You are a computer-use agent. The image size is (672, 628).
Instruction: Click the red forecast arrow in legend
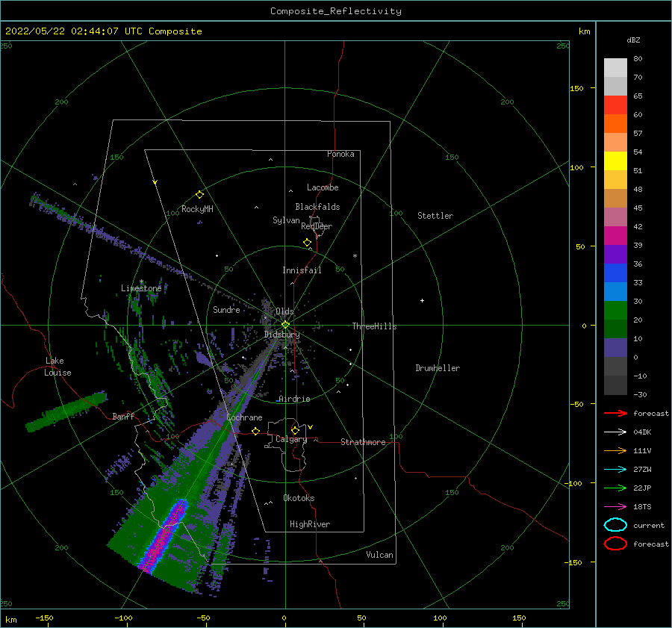pyautogui.click(x=615, y=413)
